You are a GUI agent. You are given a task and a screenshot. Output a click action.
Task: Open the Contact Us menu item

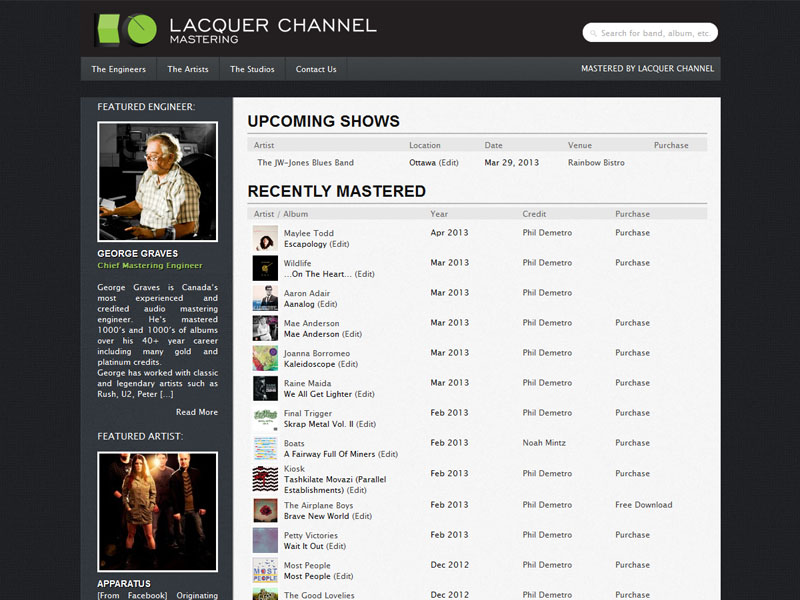[x=316, y=69]
